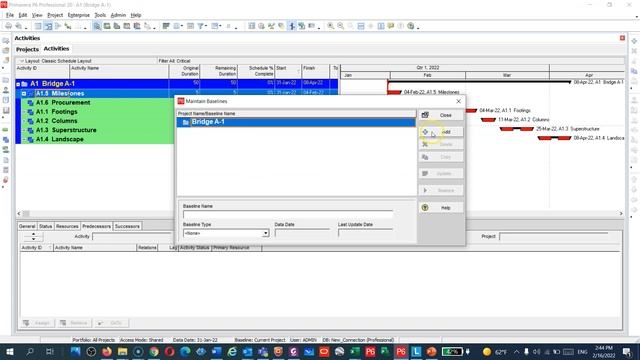Open the Layout: Classic Schedule Layout menu

58,61
